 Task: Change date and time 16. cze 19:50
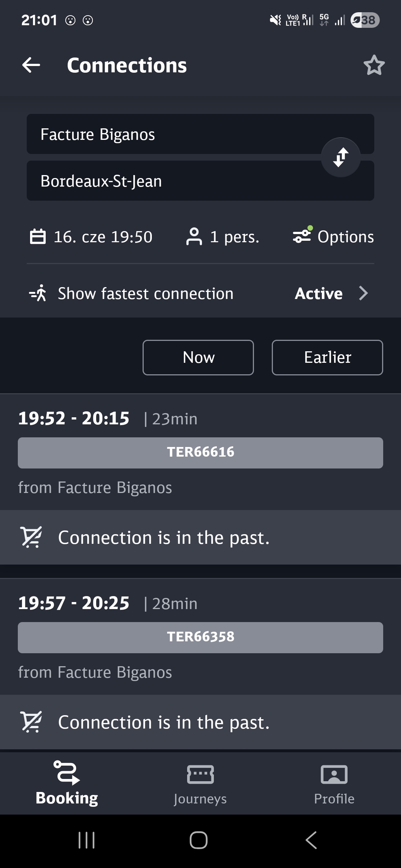tap(103, 237)
